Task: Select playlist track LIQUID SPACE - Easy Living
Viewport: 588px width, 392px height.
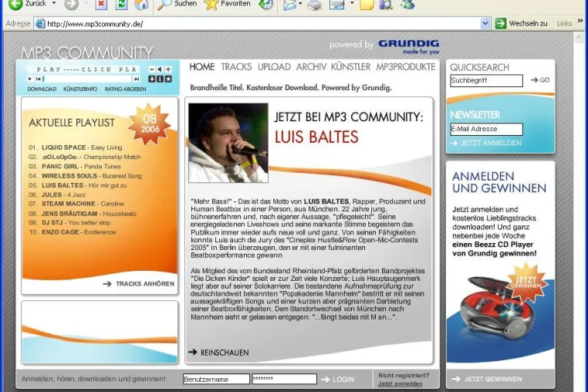Action: [76, 147]
